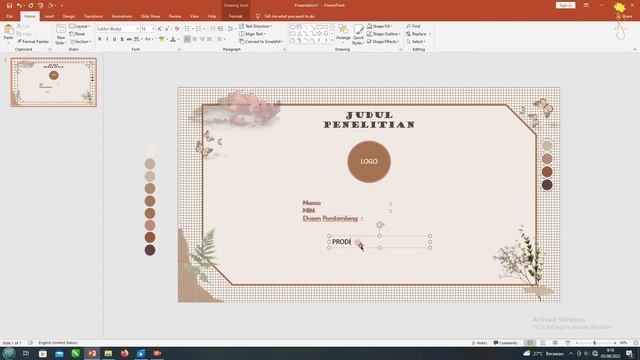Viewport: 640px width, 360px height.
Task: Justify the text
Action: [209, 39]
